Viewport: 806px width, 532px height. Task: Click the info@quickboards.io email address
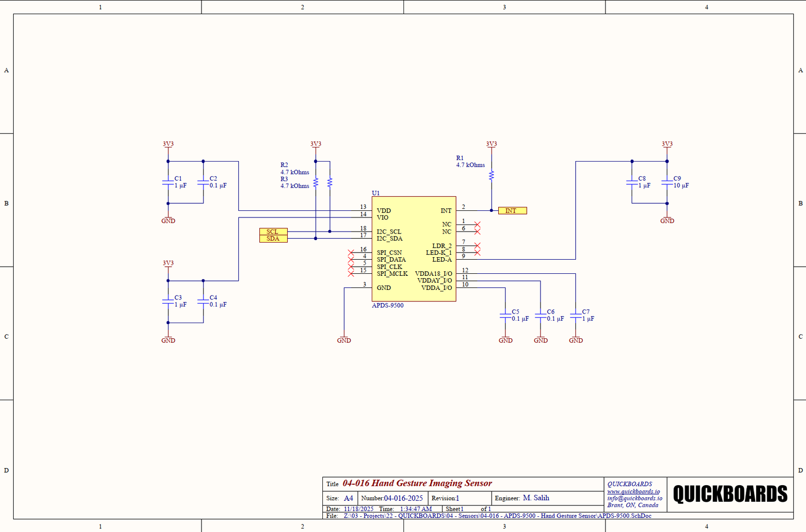click(634, 498)
